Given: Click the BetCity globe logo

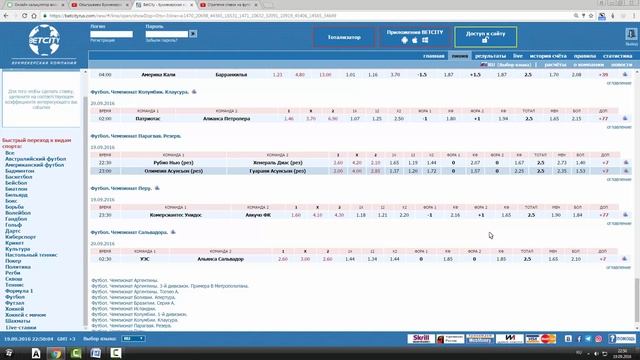Looking at the screenshot, I should pyautogui.click(x=44, y=40).
